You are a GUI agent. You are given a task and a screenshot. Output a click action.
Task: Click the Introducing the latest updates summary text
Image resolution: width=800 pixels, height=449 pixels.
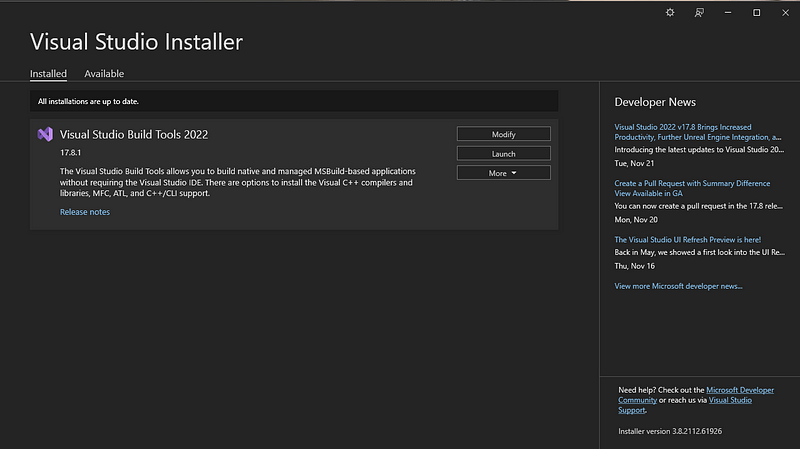click(x=699, y=149)
